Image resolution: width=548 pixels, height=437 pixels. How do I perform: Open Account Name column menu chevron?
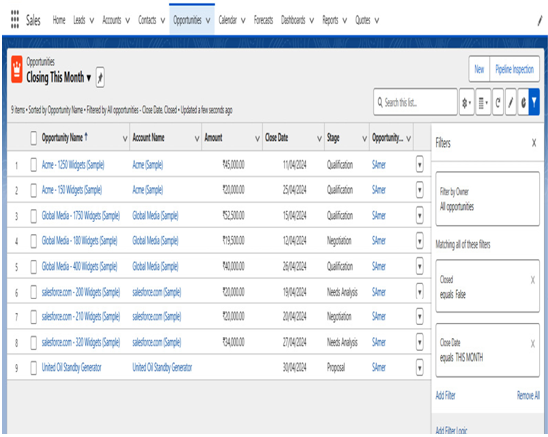pos(197,139)
